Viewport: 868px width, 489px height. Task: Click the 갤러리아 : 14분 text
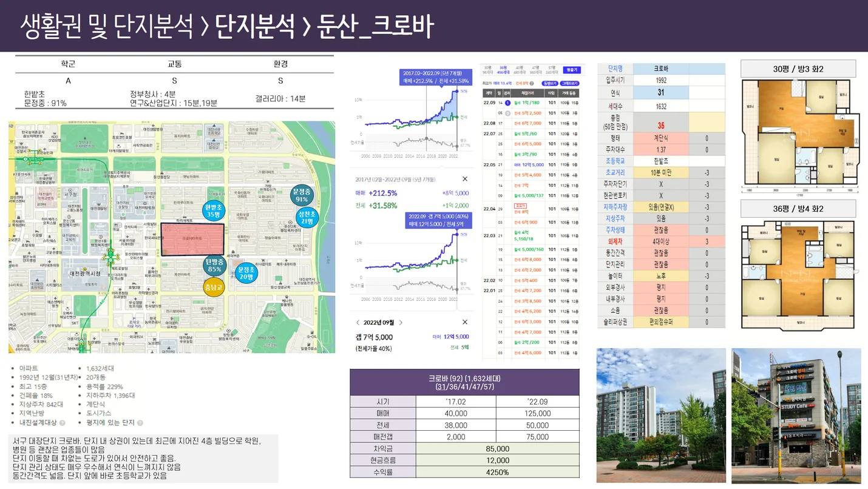[x=280, y=98]
